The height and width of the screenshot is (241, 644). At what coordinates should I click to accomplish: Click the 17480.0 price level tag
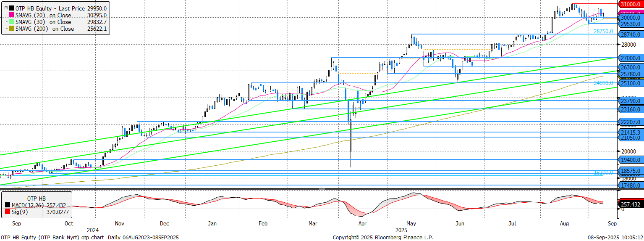click(630, 185)
